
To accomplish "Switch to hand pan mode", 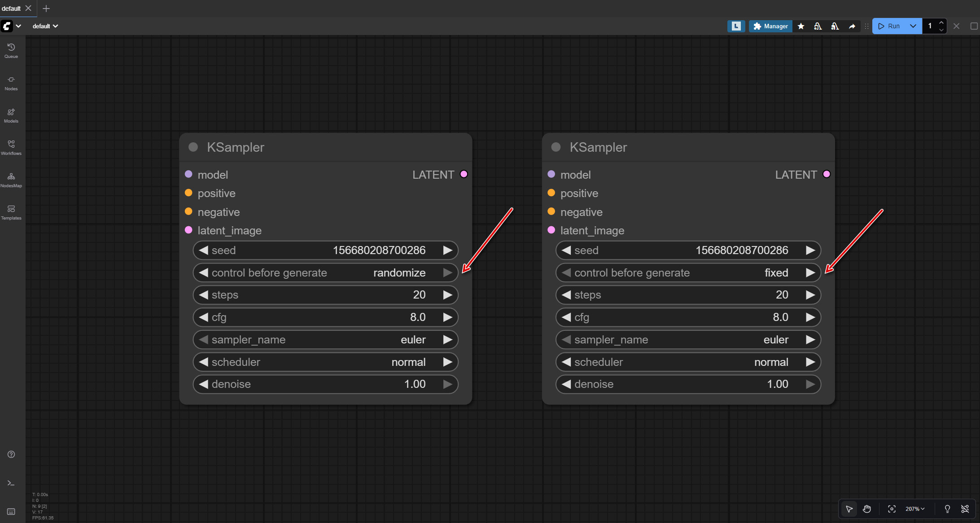I will click(x=867, y=509).
